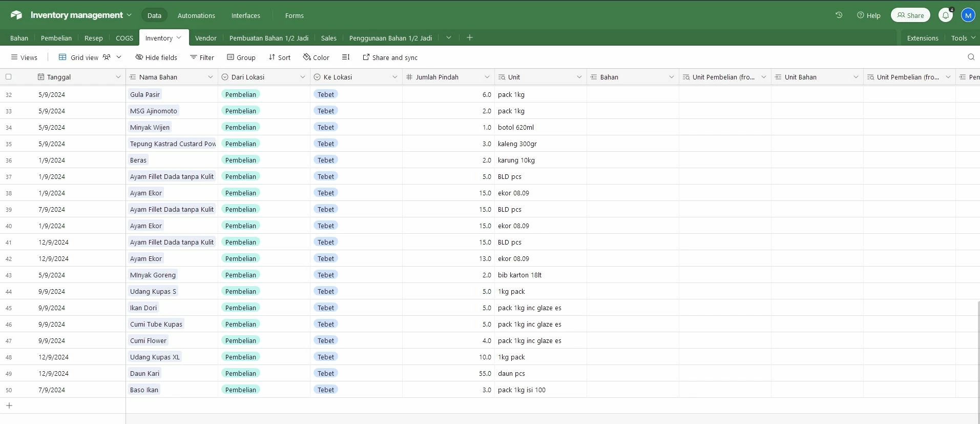Viewport: 980px width, 424px height.
Task: Open Share and sync
Action: (390, 57)
